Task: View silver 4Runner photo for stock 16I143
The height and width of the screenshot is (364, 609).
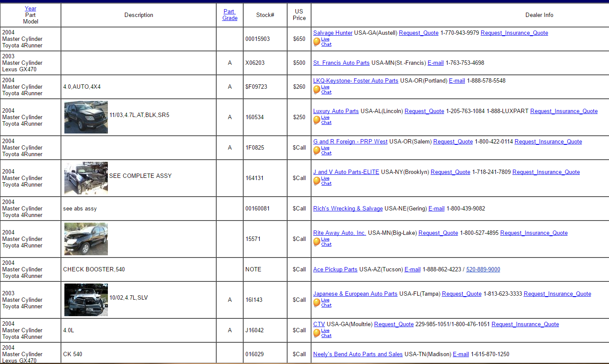Action: (86, 300)
